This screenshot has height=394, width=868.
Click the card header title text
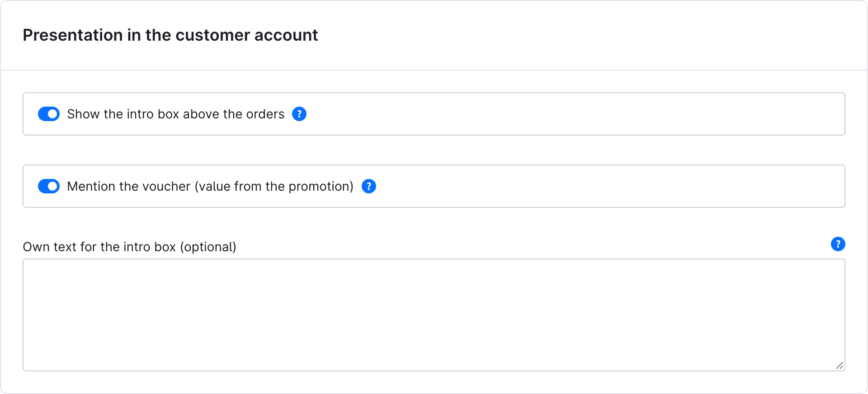click(x=170, y=35)
